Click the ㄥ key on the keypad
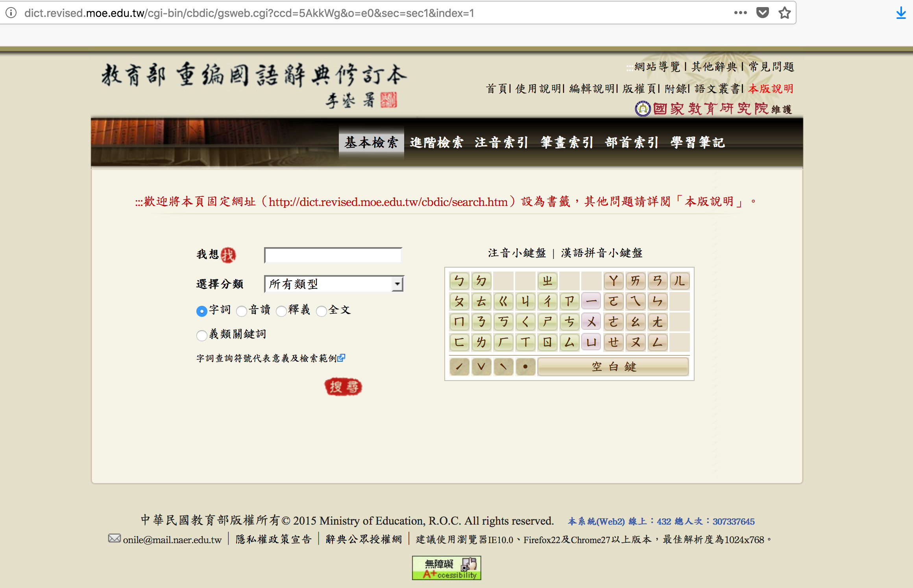 click(x=658, y=342)
